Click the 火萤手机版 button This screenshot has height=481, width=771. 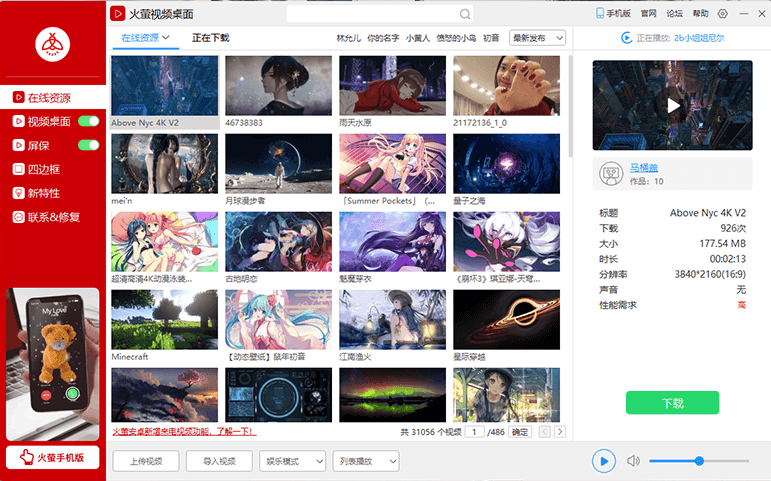(x=53, y=457)
